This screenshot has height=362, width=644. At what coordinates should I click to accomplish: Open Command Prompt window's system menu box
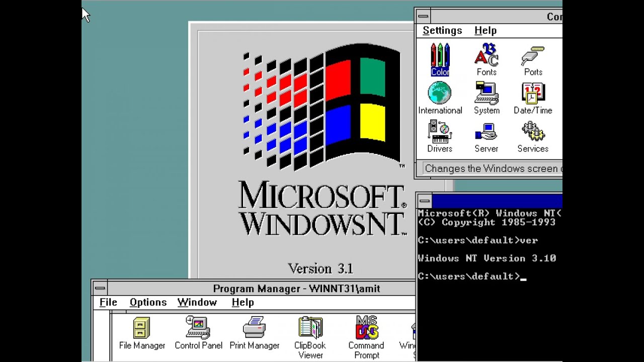[425, 201]
